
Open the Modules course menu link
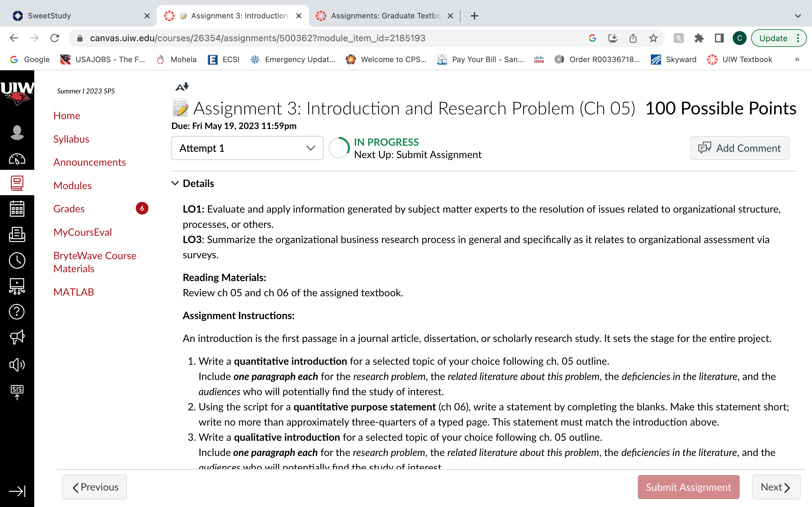pos(72,185)
